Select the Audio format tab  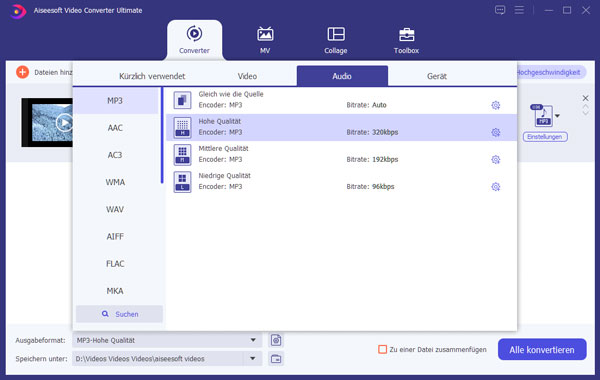(x=342, y=76)
